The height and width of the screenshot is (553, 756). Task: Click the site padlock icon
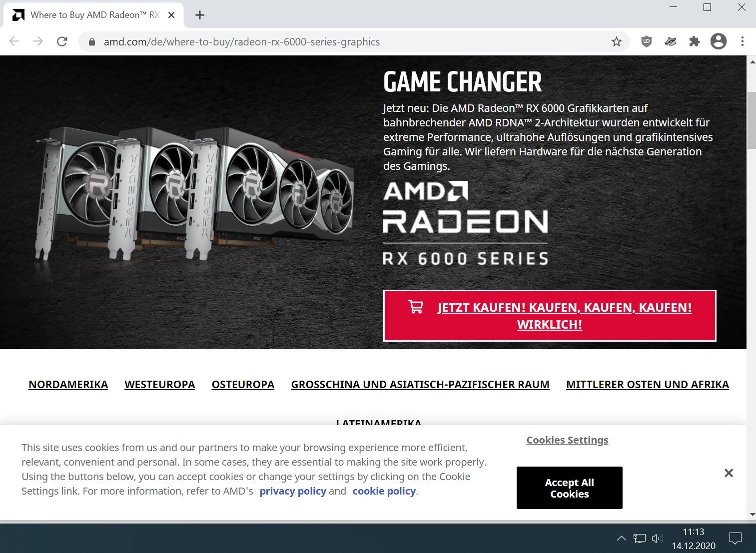coord(91,42)
